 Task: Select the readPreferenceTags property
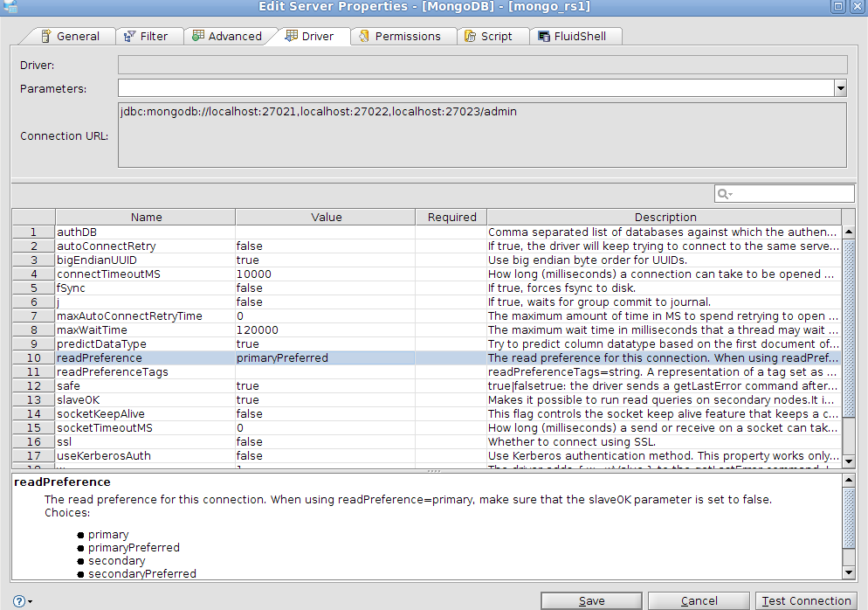pos(113,372)
